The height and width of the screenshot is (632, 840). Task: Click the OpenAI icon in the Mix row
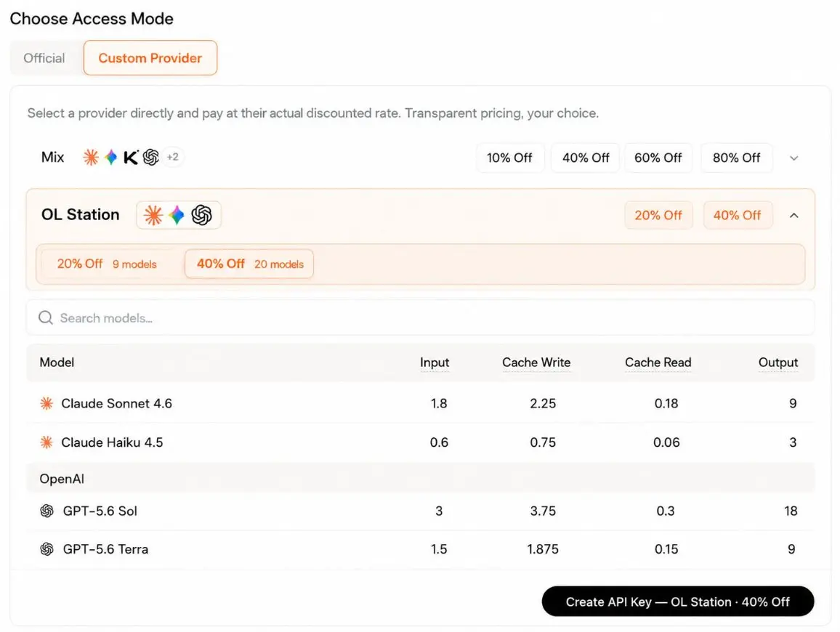pyautogui.click(x=151, y=157)
